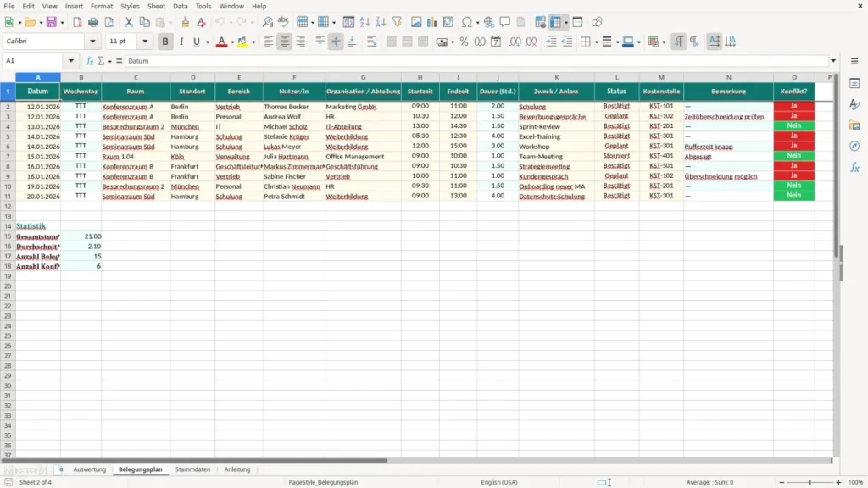The height and width of the screenshot is (488, 868).
Task: Click the Insert Chart icon
Action: [432, 22]
